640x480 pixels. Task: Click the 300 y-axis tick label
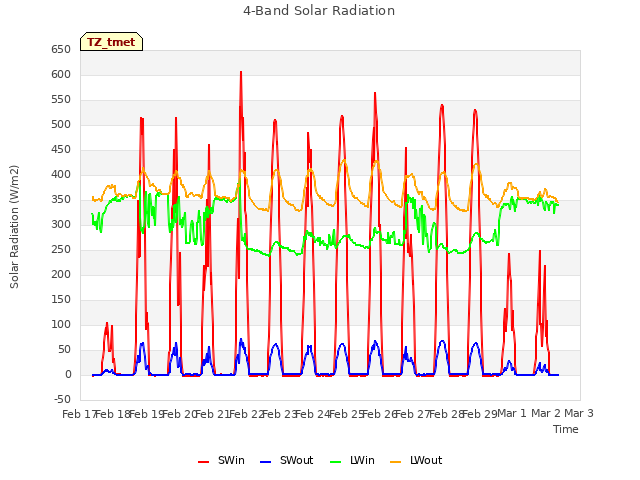click(61, 224)
